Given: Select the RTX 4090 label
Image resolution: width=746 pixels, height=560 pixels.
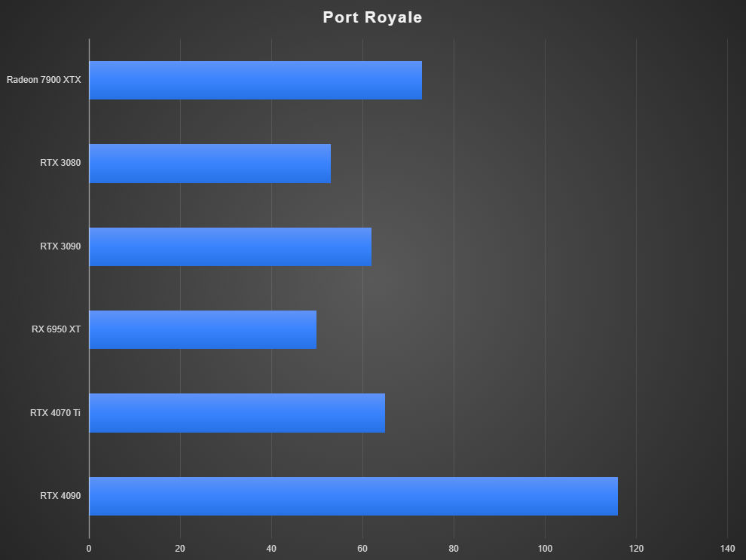Looking at the screenshot, I should 60,496.
